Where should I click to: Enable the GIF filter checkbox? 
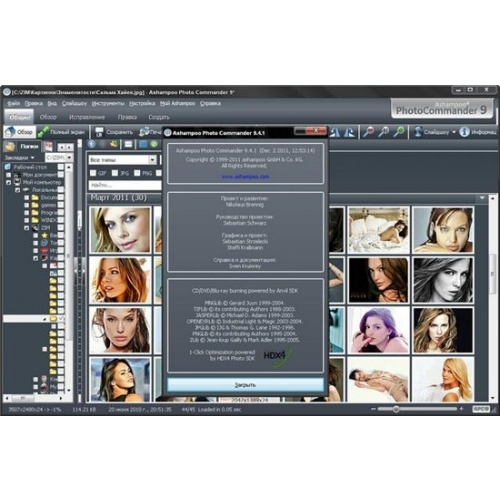(93, 173)
